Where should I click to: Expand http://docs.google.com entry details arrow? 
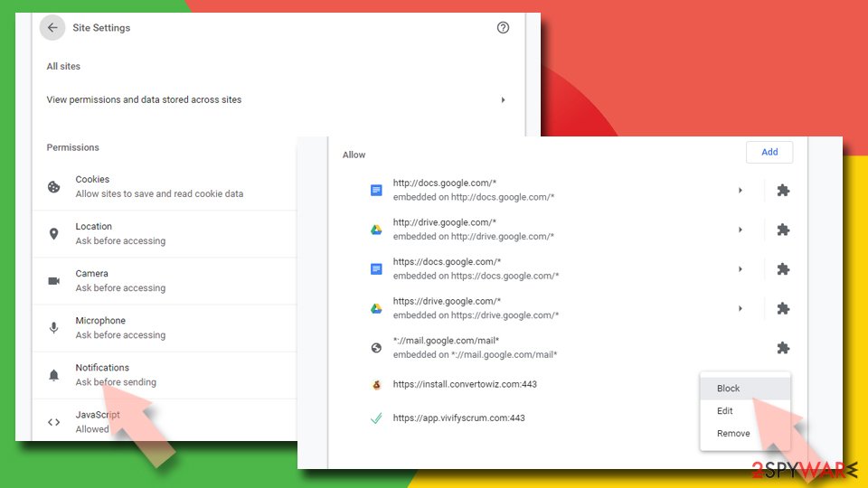tap(741, 191)
